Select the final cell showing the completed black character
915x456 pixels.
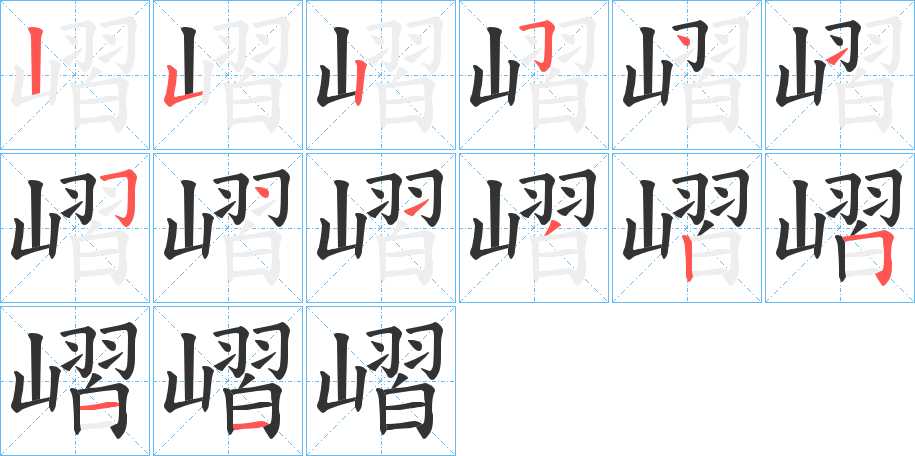(x=381, y=381)
